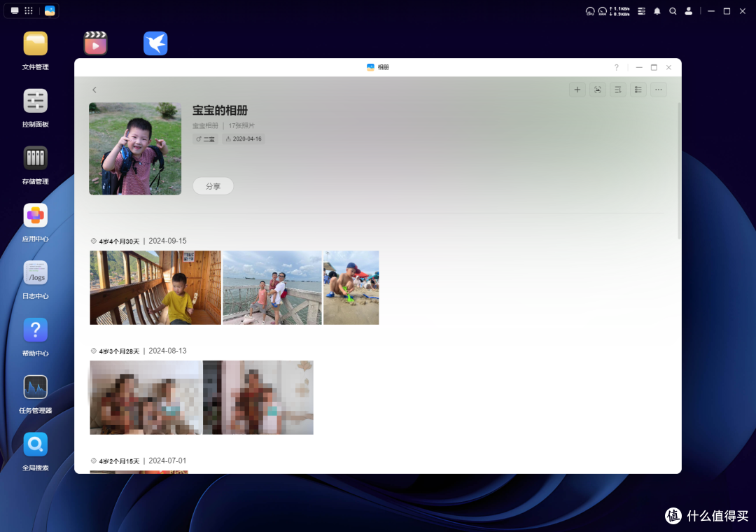Open the app grid launcher icon
Image resolution: width=756 pixels, height=532 pixels.
click(29, 10)
